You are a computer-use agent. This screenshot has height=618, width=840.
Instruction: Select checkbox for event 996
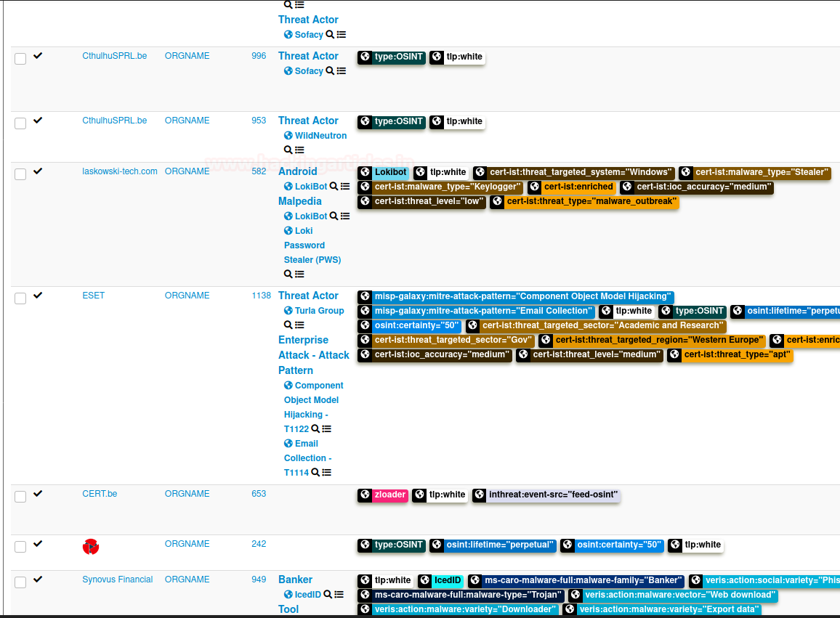tap(20, 59)
